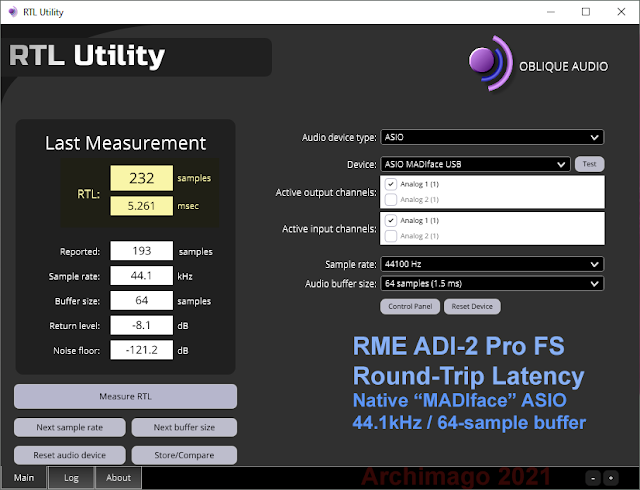Click the Last Measurement heading
This screenshot has height=490, width=640.
pyautogui.click(x=125, y=143)
